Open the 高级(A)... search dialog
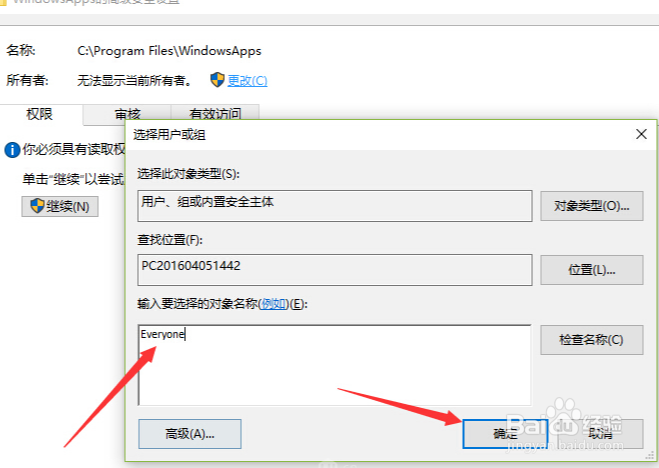Viewport: 659px width, 468px height. [190, 434]
